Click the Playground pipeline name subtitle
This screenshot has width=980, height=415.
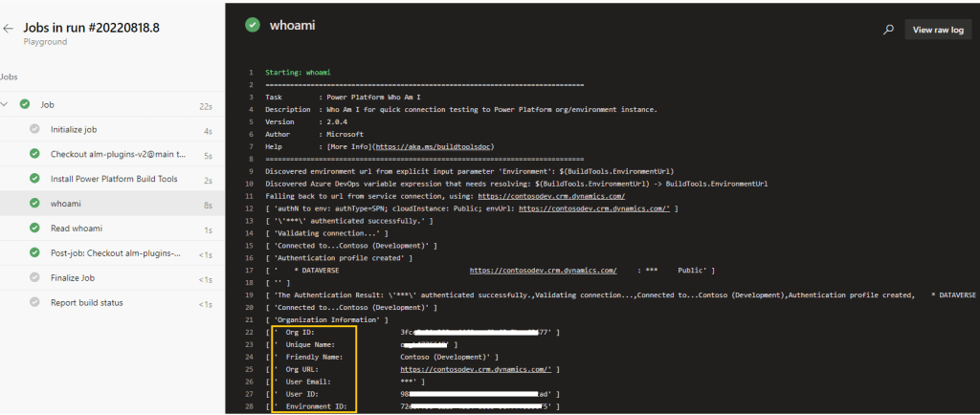[x=43, y=42]
